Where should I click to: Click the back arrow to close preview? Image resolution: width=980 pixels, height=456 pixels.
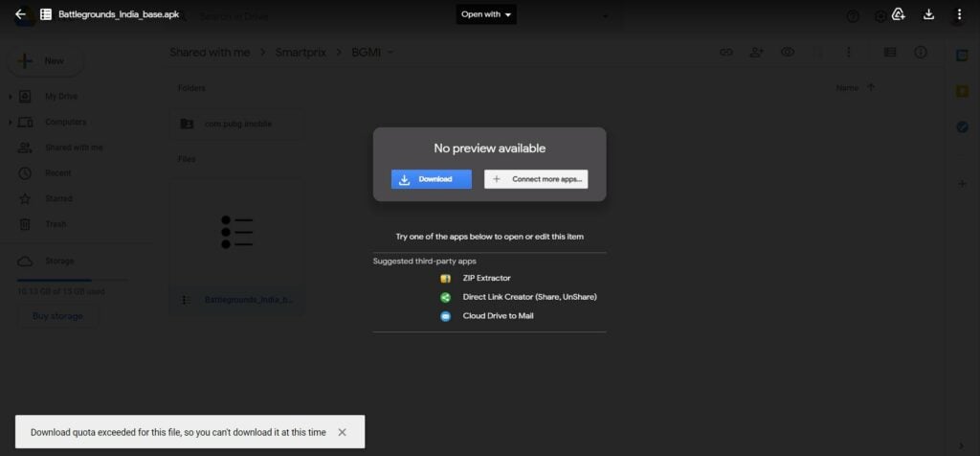coord(21,13)
